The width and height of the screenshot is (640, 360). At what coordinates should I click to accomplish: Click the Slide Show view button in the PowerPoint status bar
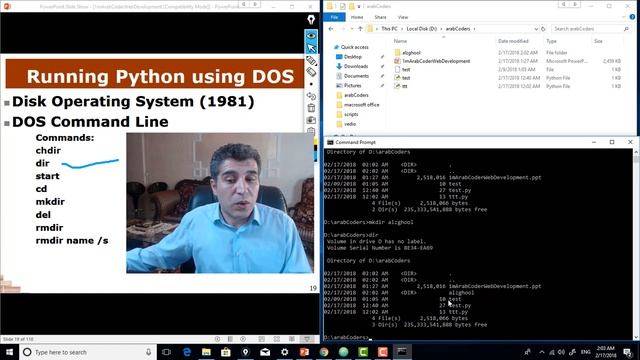307,339
